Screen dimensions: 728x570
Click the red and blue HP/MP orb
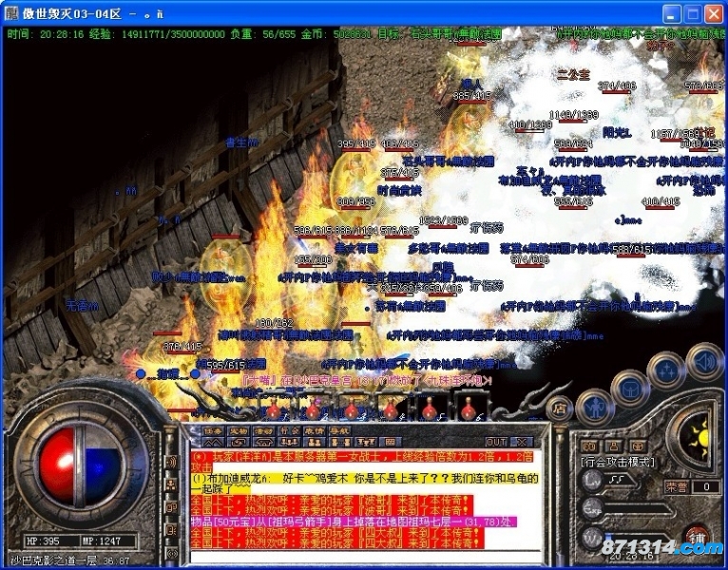point(81,466)
